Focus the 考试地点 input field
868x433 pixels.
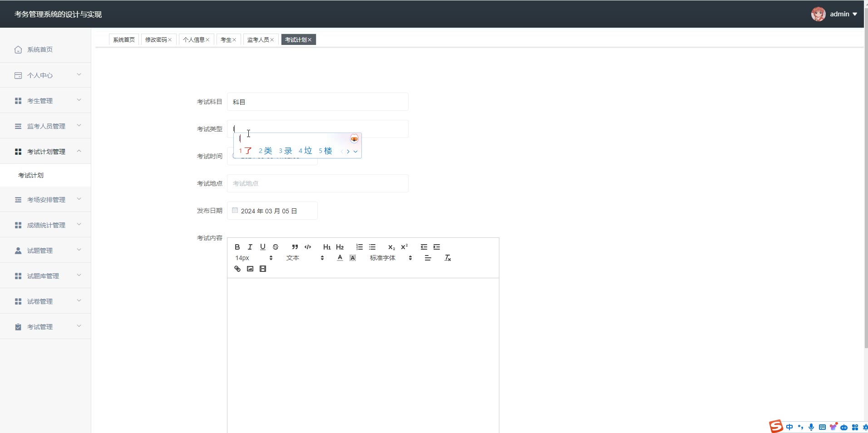click(x=318, y=183)
